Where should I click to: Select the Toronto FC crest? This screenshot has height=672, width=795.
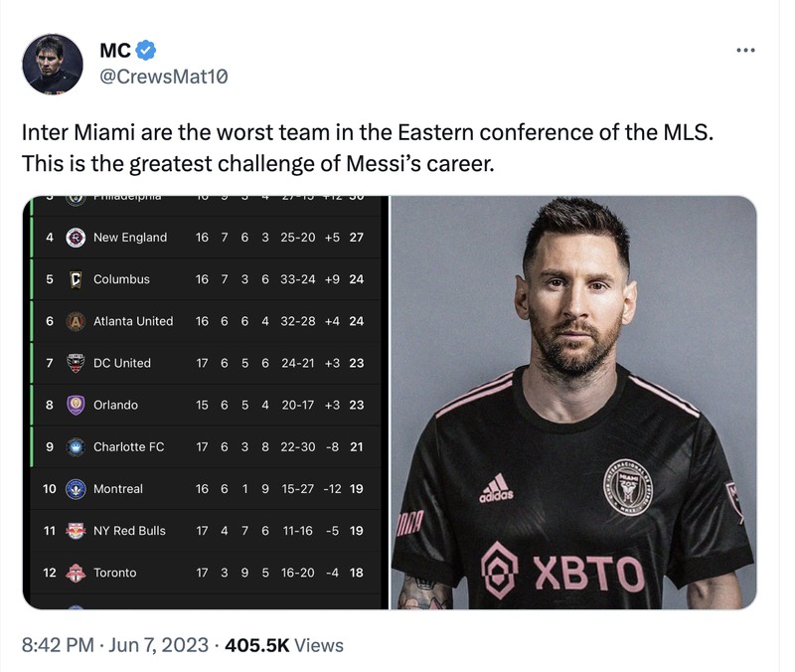74,572
